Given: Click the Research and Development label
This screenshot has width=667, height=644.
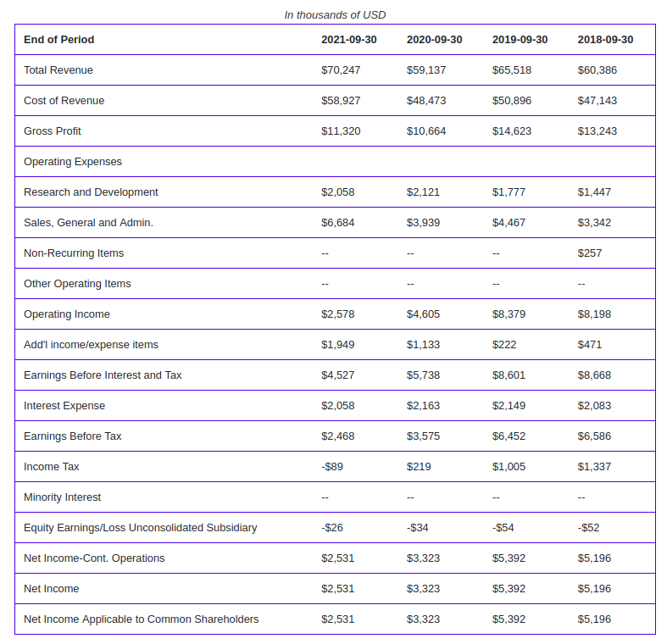Looking at the screenshot, I should [x=91, y=192].
